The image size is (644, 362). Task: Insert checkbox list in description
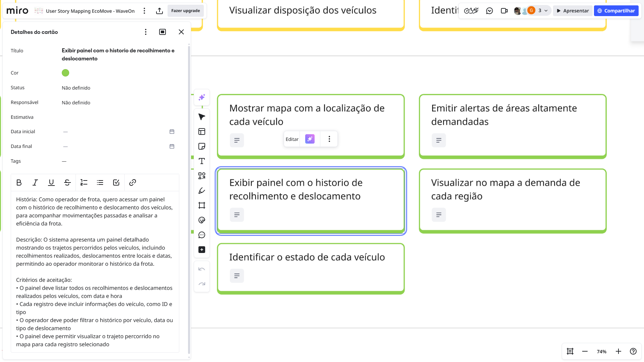click(116, 183)
